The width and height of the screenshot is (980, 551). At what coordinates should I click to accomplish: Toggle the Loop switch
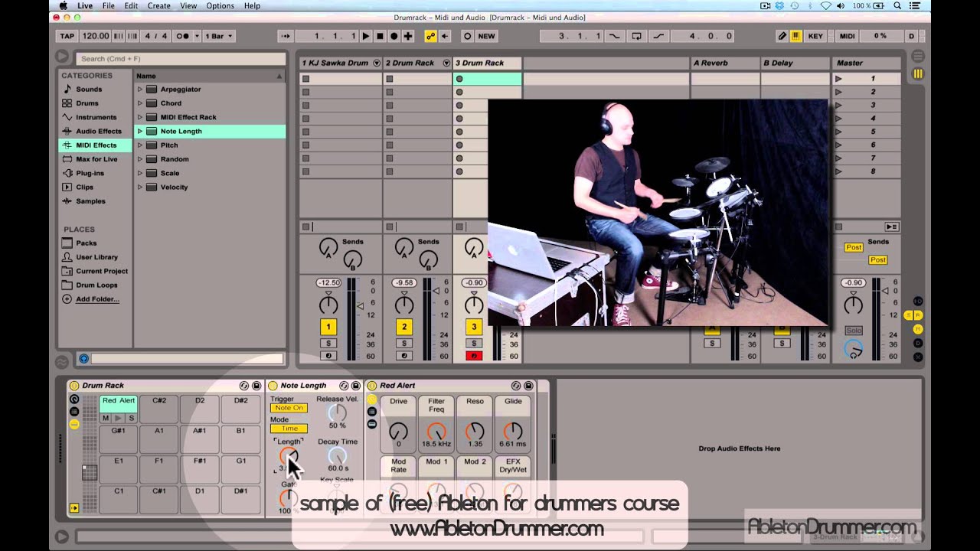point(636,36)
